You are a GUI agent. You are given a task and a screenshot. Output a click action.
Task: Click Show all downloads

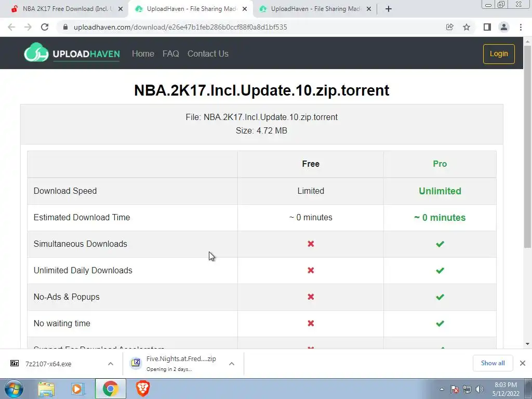tap(493, 363)
